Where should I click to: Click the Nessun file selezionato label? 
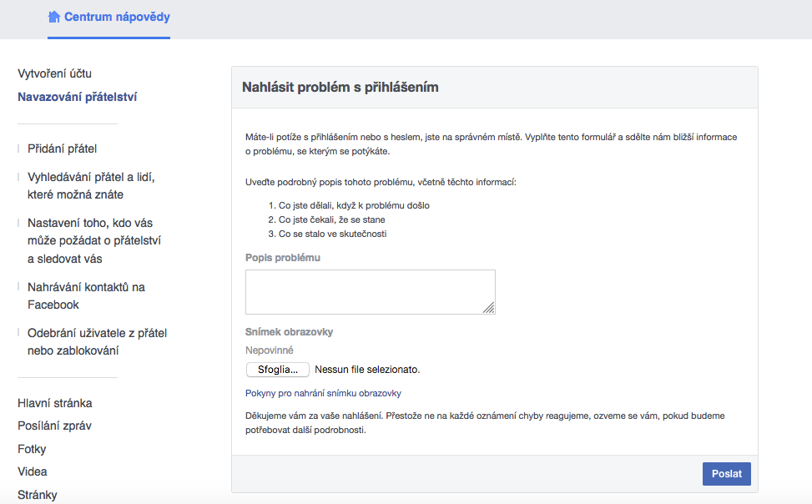coord(367,370)
